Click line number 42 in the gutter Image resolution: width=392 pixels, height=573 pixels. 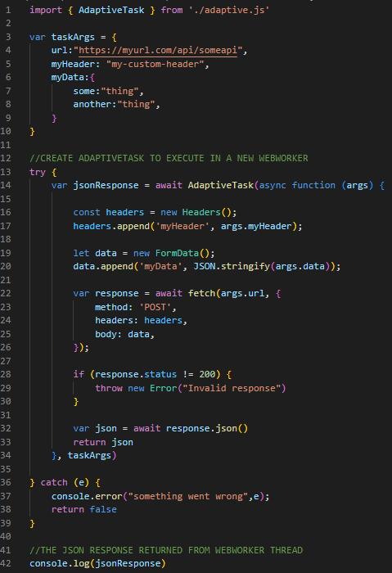(x=6, y=564)
